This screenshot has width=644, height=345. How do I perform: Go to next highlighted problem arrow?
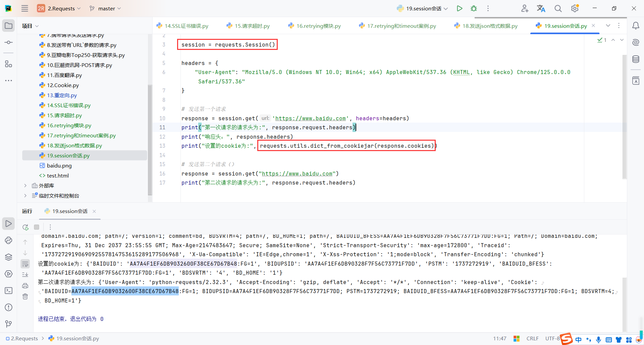pyautogui.click(x=622, y=40)
